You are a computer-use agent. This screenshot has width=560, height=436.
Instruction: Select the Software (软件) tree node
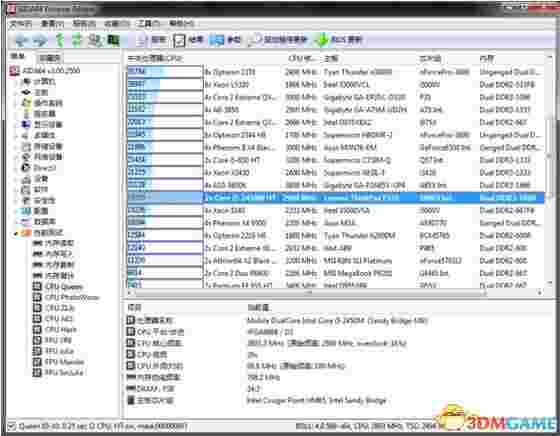(x=35, y=190)
